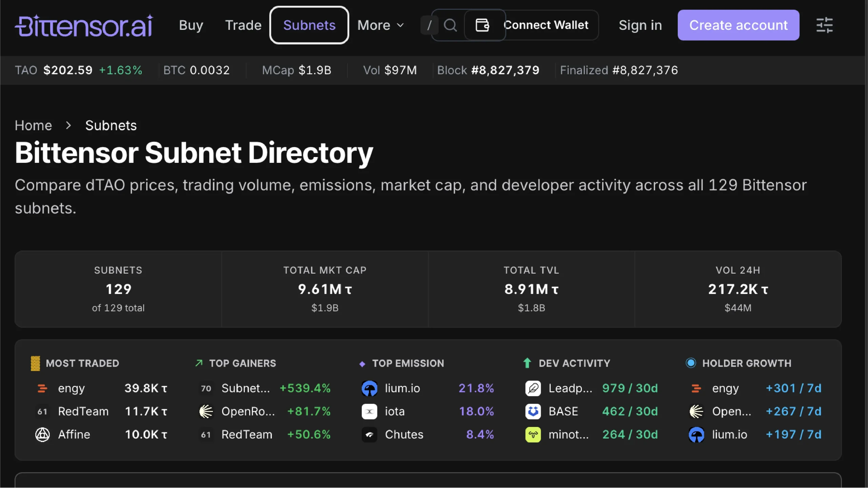Open the Buy menu item
The width and height of the screenshot is (868, 488).
pos(191,25)
